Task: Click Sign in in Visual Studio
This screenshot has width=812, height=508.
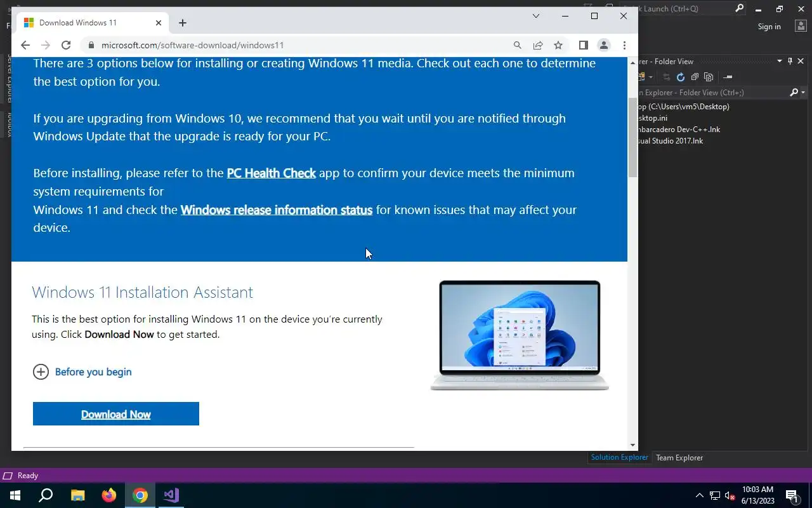Action: 769,27
